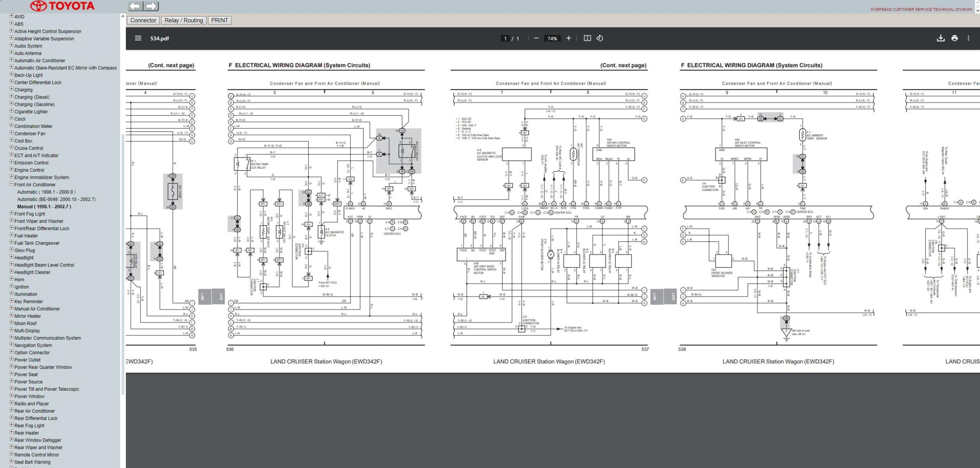Collapse the Front Air Conditioner node
This screenshot has width=980, height=468.
click(x=11, y=184)
